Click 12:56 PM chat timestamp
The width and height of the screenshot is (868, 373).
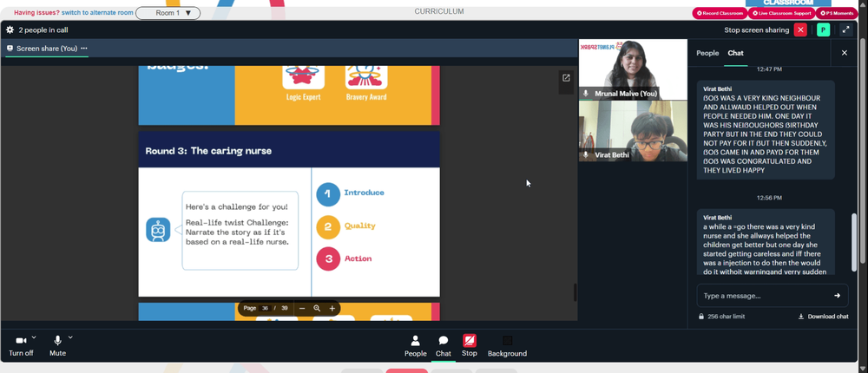click(768, 198)
